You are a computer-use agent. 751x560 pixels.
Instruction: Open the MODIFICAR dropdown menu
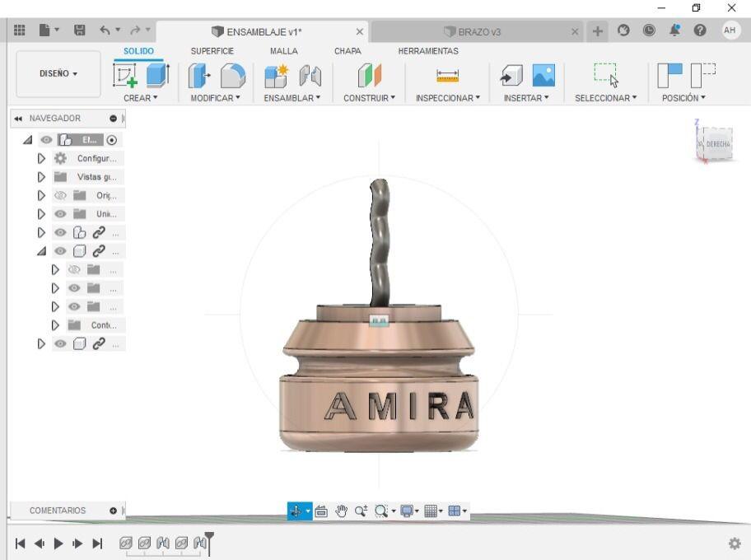pyautogui.click(x=215, y=98)
